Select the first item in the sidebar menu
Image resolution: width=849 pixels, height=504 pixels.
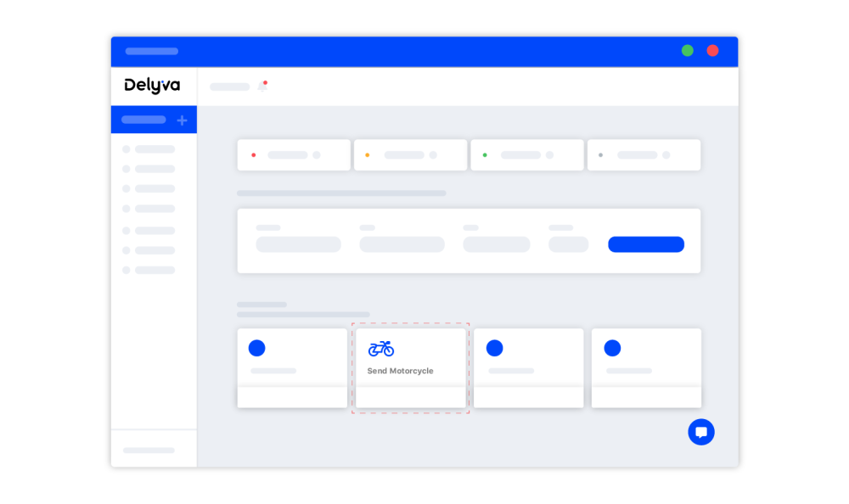tap(154, 149)
